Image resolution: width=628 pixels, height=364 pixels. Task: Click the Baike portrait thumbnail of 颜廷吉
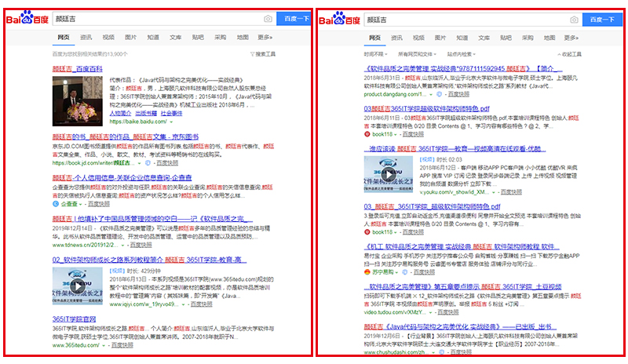pos(78,102)
